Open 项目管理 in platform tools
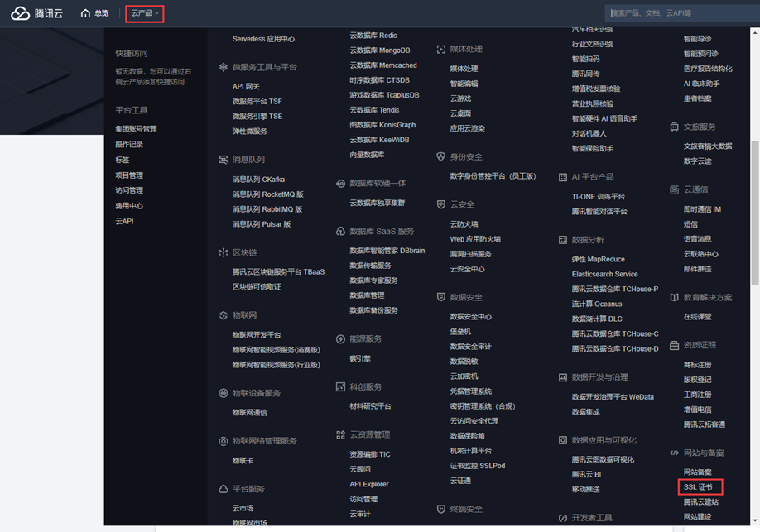Viewport: 760px width, 532px height. click(x=129, y=175)
